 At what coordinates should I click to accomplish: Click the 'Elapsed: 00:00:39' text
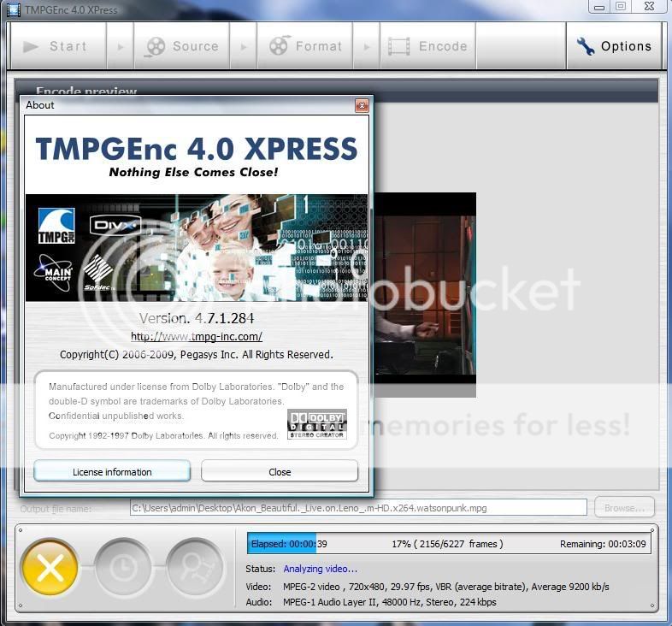[x=289, y=544]
